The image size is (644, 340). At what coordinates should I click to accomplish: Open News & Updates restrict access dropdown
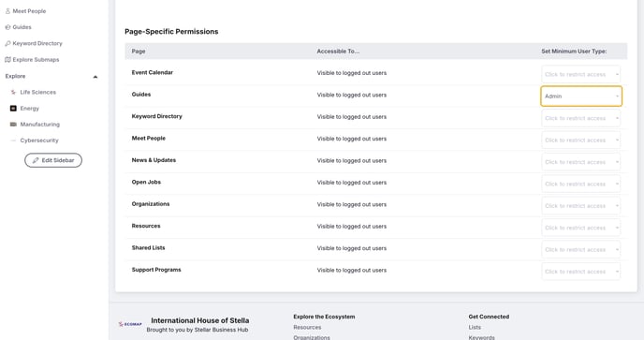click(580, 162)
